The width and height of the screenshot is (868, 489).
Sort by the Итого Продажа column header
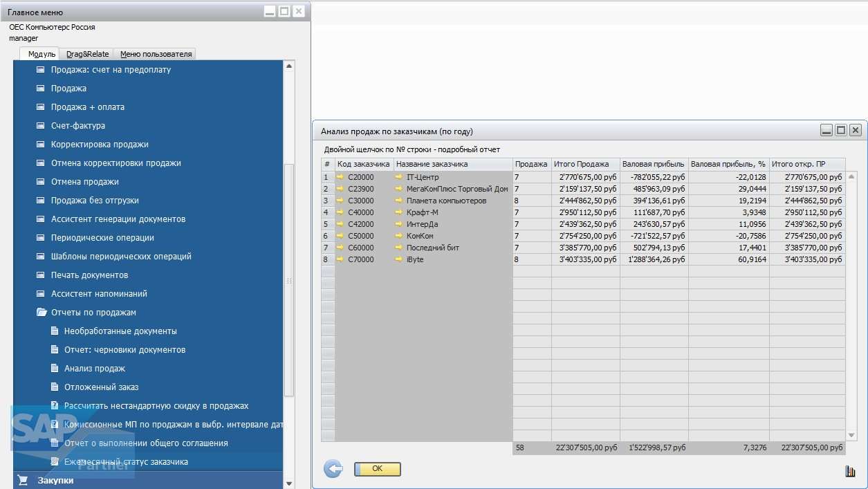(585, 165)
